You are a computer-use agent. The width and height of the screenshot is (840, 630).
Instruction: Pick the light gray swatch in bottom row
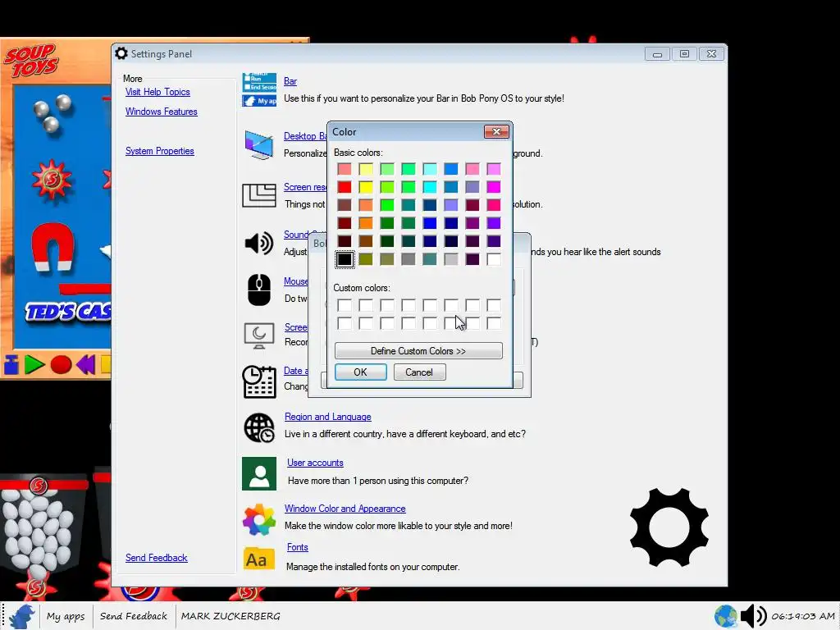tap(451, 259)
